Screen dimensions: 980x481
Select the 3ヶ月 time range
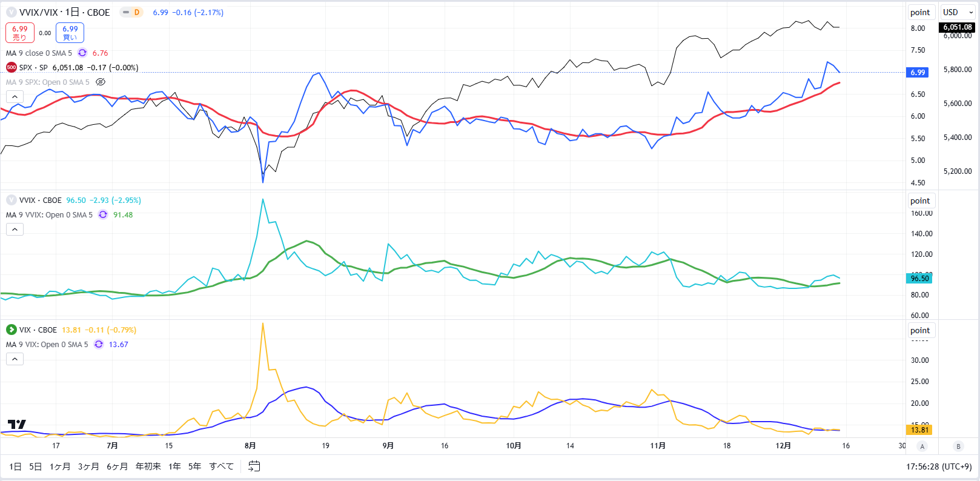pos(88,466)
